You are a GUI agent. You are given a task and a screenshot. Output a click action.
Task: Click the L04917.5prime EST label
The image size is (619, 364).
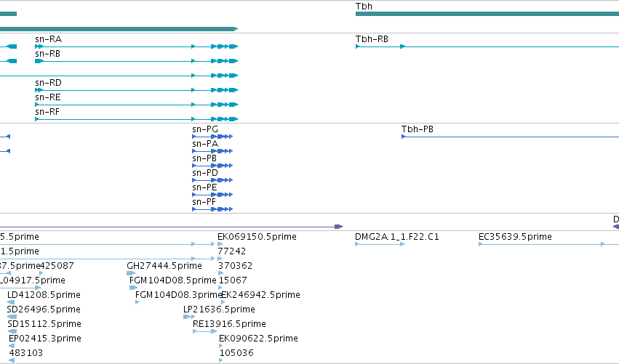(x=33, y=280)
